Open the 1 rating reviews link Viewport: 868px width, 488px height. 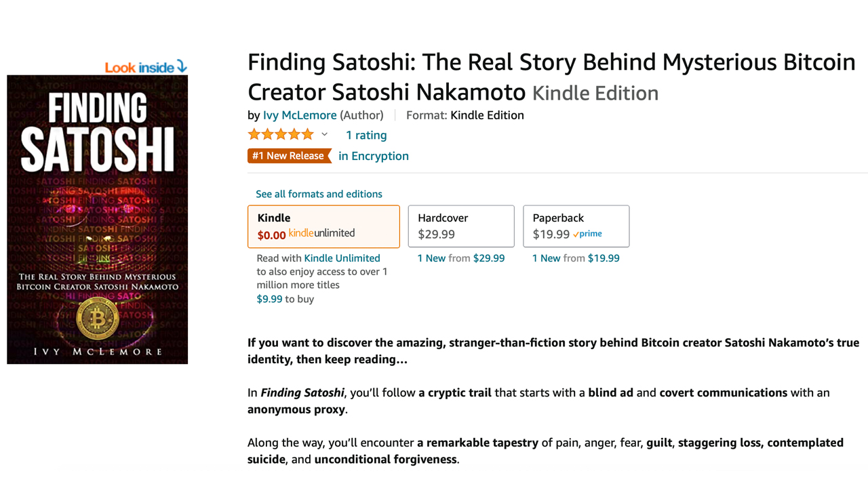click(x=366, y=135)
